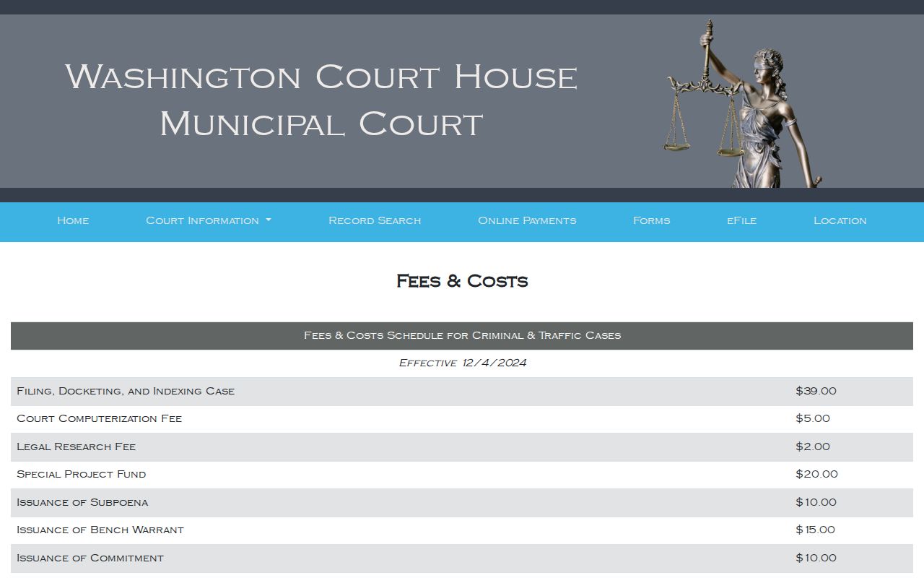Click the $10.00 amount for Issuance of Commitment
This screenshot has height=578, width=924.
point(816,558)
